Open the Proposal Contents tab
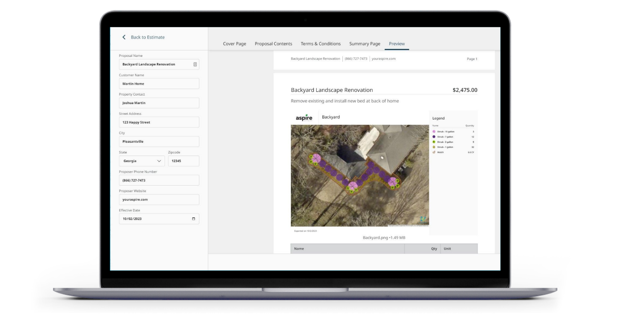The width and height of the screenshot is (644, 322). pos(273,44)
